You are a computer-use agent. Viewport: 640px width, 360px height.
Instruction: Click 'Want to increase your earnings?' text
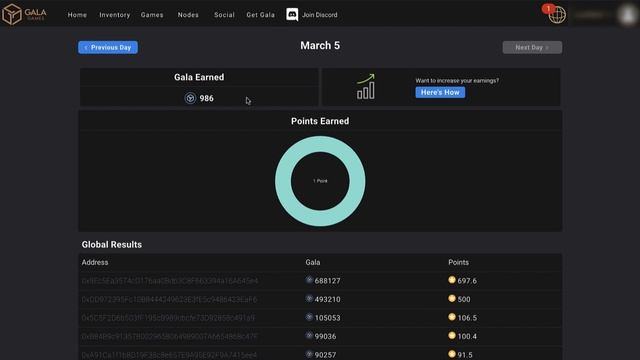pyautogui.click(x=457, y=80)
